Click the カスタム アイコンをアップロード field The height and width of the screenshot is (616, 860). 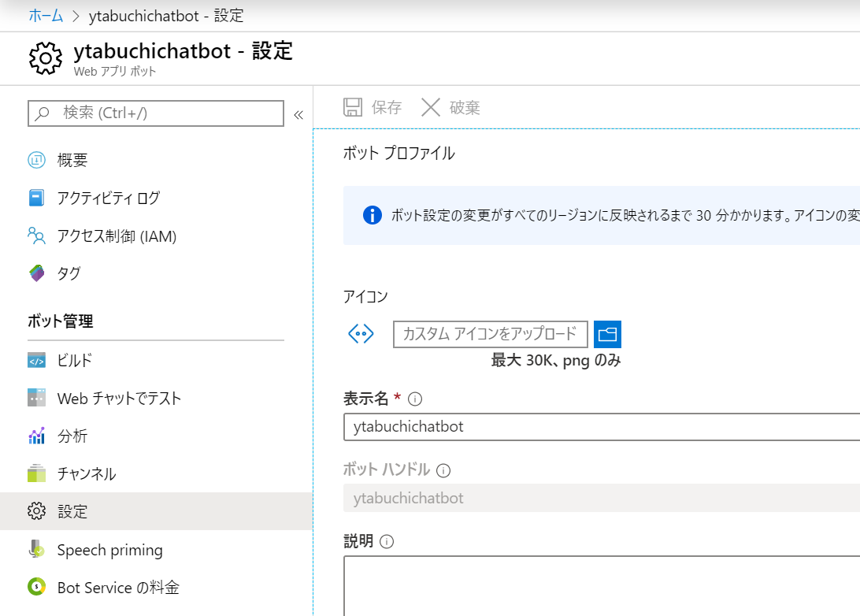[x=491, y=334]
